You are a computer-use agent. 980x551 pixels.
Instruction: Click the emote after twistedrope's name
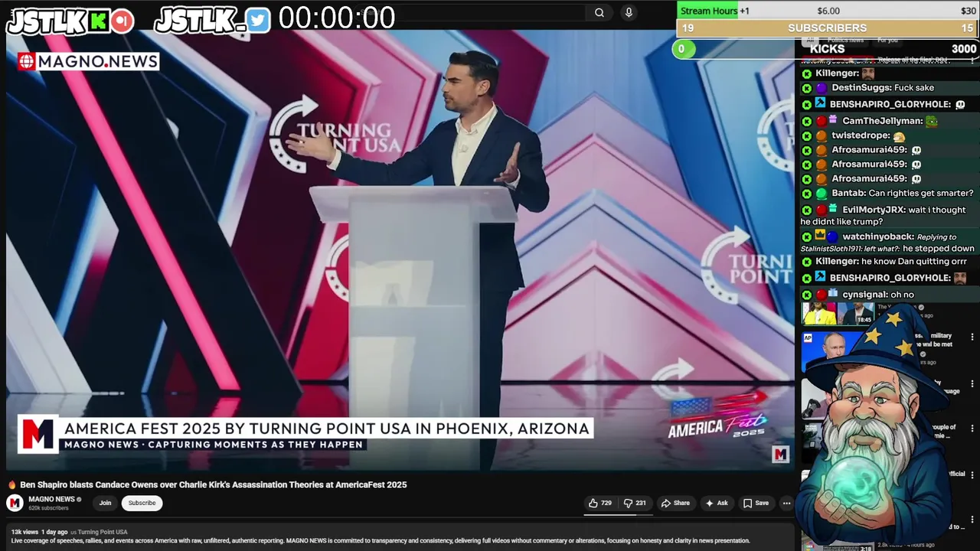pos(899,136)
